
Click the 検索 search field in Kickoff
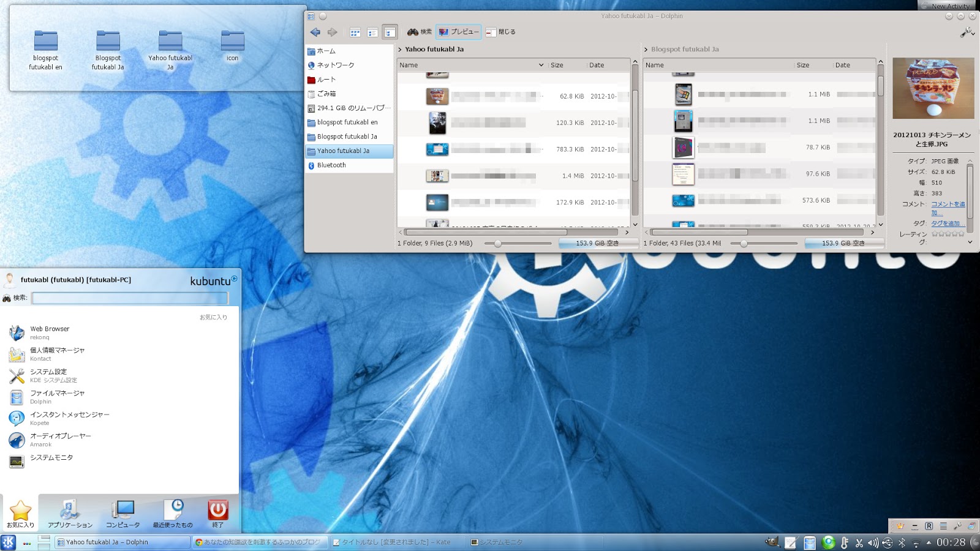[130, 298]
